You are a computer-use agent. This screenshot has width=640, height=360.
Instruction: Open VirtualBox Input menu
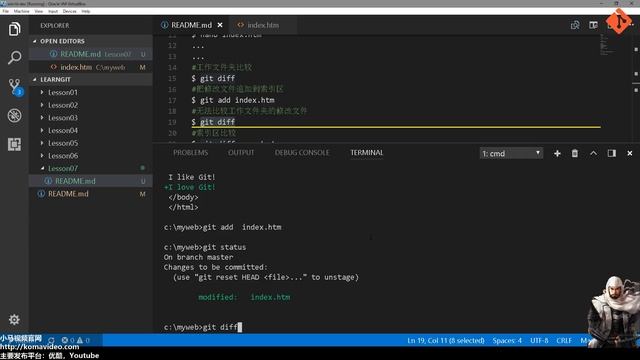tap(53, 11)
